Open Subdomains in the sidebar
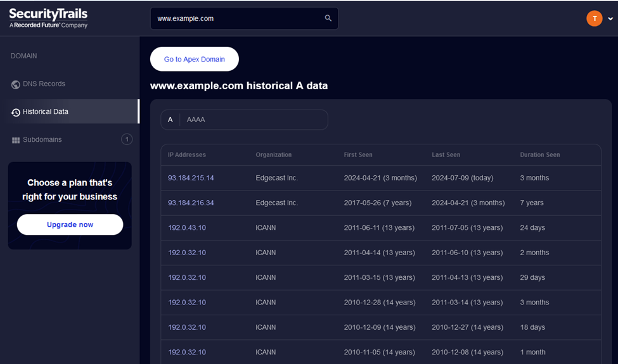This screenshot has height=364, width=618. point(42,140)
